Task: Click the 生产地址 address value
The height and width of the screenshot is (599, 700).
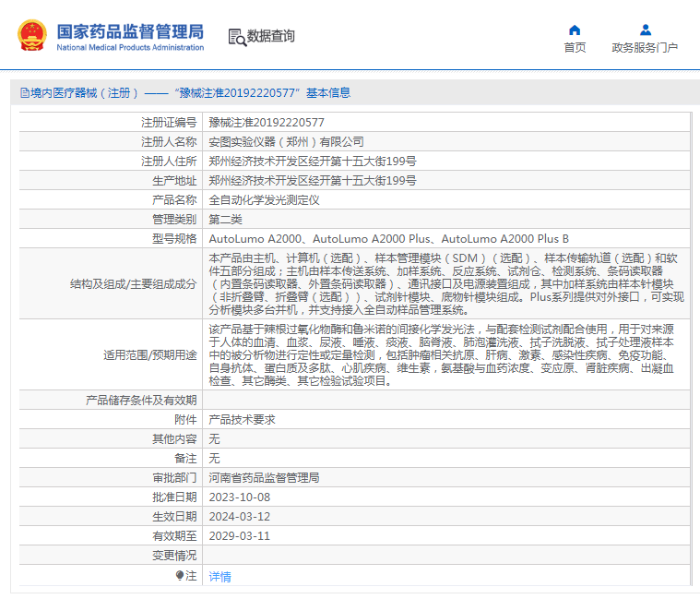Action: [313, 181]
